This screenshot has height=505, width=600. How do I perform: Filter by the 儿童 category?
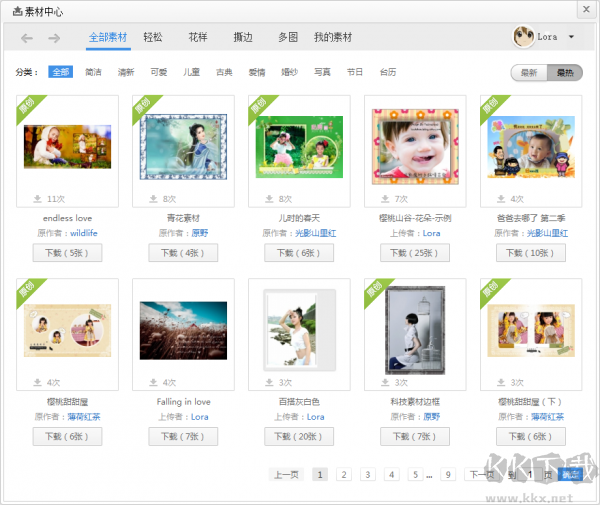[x=191, y=72]
